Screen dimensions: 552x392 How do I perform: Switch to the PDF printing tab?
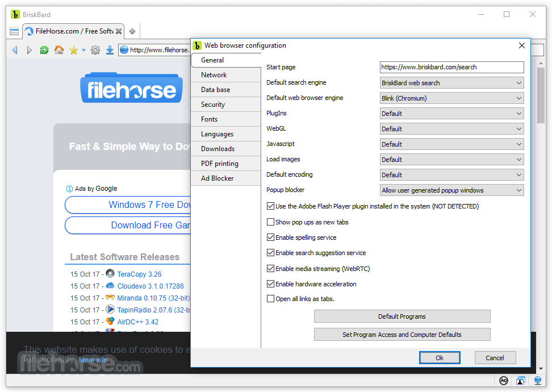coord(226,164)
